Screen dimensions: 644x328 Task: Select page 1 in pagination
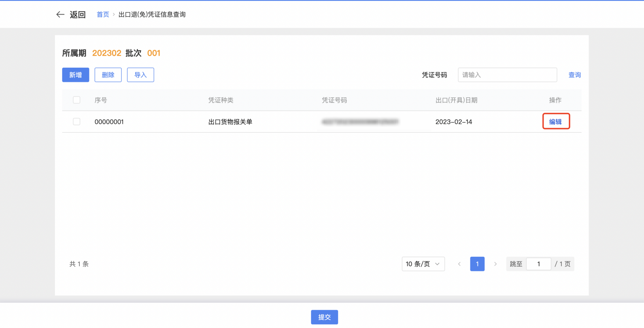pos(477,264)
